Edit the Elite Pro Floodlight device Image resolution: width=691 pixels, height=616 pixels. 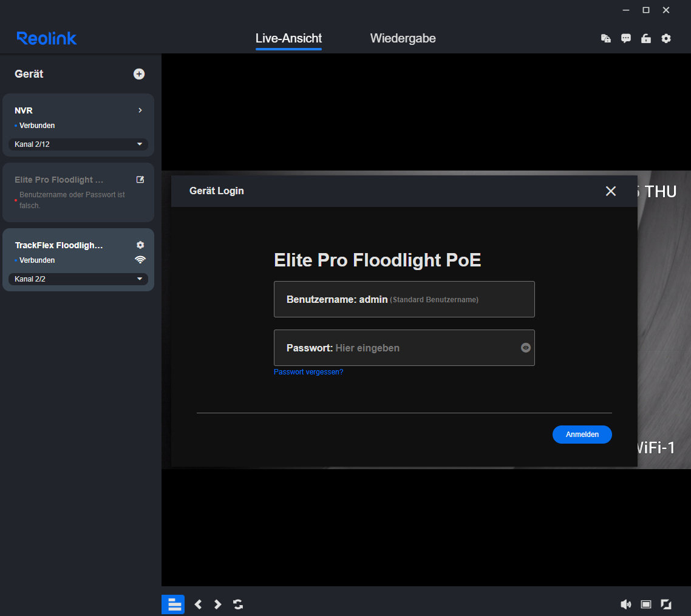(140, 180)
